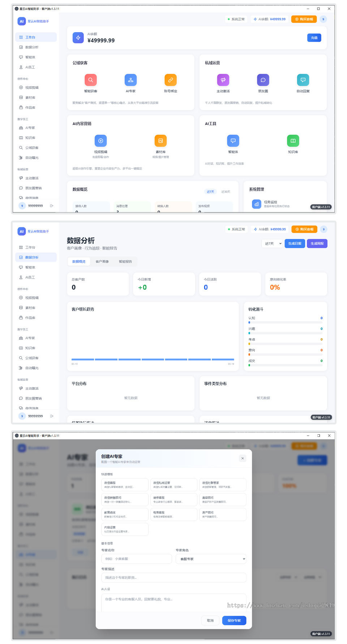Click the round avatar 9 at top-right of 数据分析 window
The image size is (347, 644).
point(324,229)
